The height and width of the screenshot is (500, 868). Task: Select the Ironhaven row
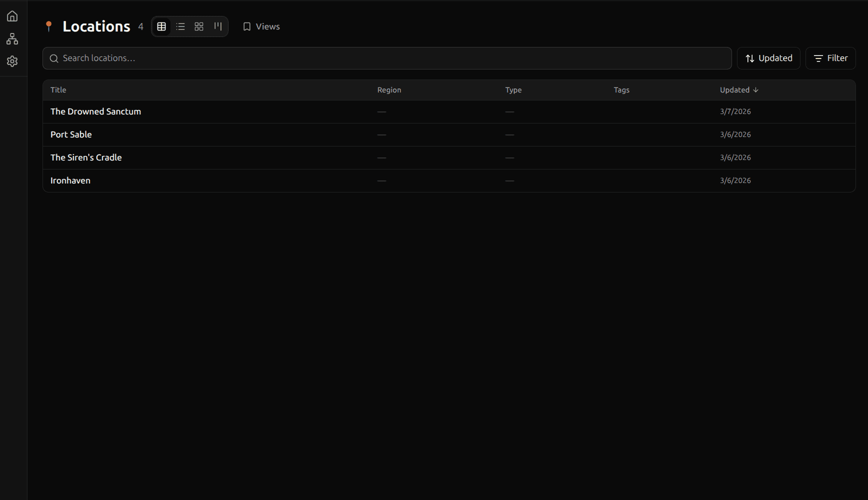70,180
